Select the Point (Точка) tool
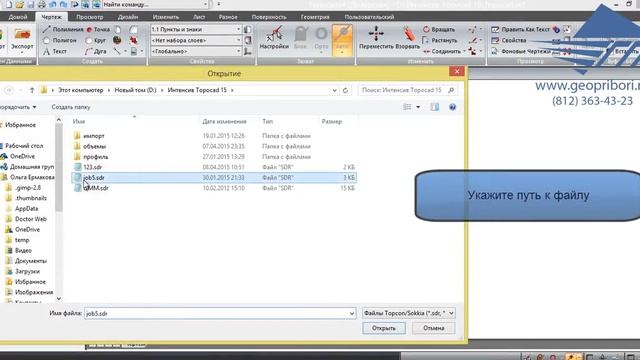This screenshot has width=640, height=360. (98, 29)
